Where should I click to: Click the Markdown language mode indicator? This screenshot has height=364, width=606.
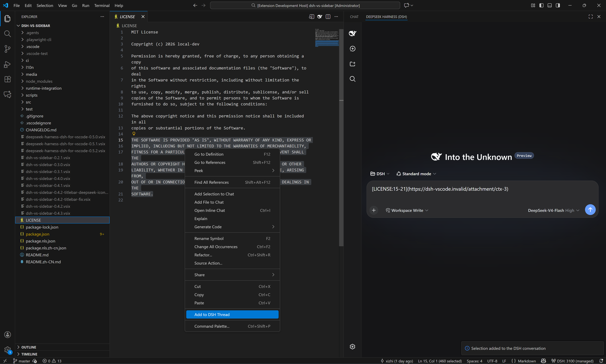pyautogui.click(x=527, y=361)
